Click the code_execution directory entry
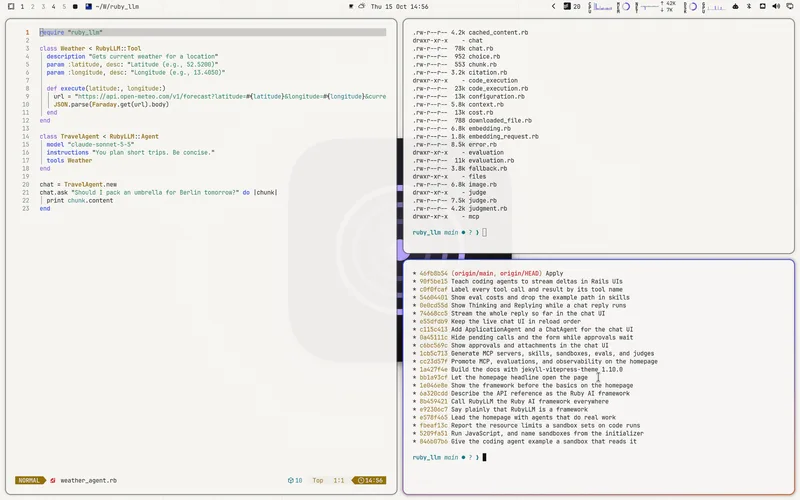 [493, 80]
